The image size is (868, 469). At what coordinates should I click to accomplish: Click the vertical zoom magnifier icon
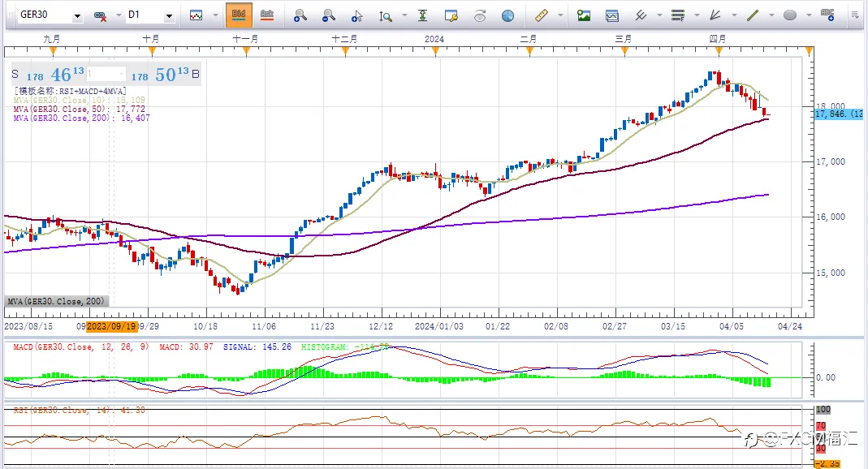(x=386, y=16)
